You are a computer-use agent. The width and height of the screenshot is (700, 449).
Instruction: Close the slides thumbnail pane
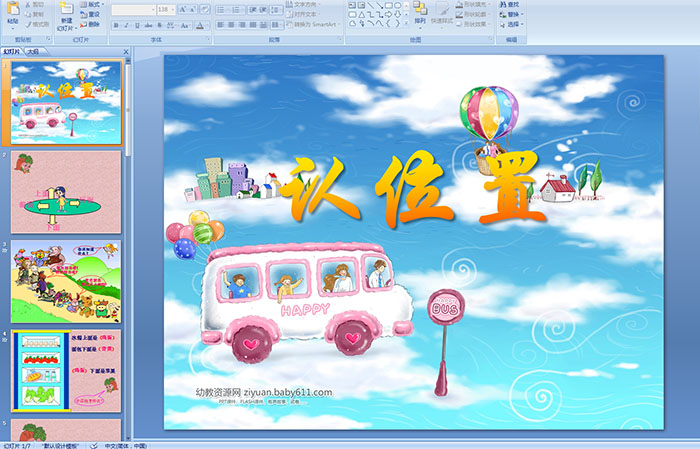coord(126,52)
